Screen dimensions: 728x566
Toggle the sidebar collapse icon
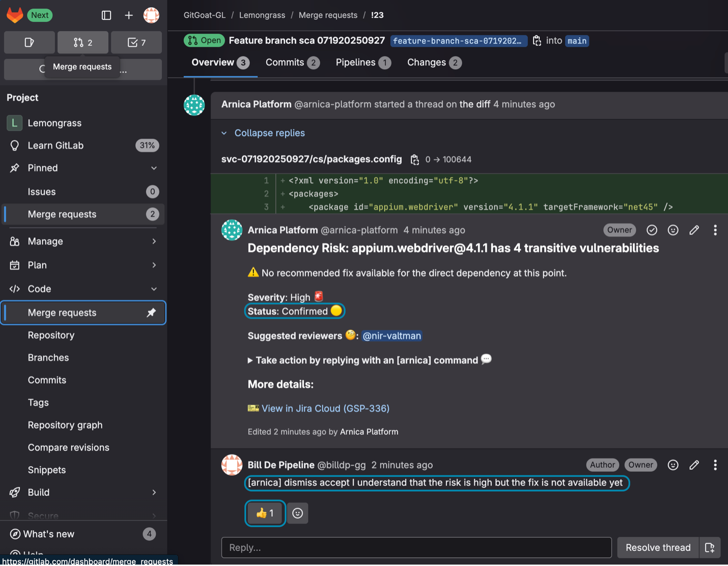[106, 15]
